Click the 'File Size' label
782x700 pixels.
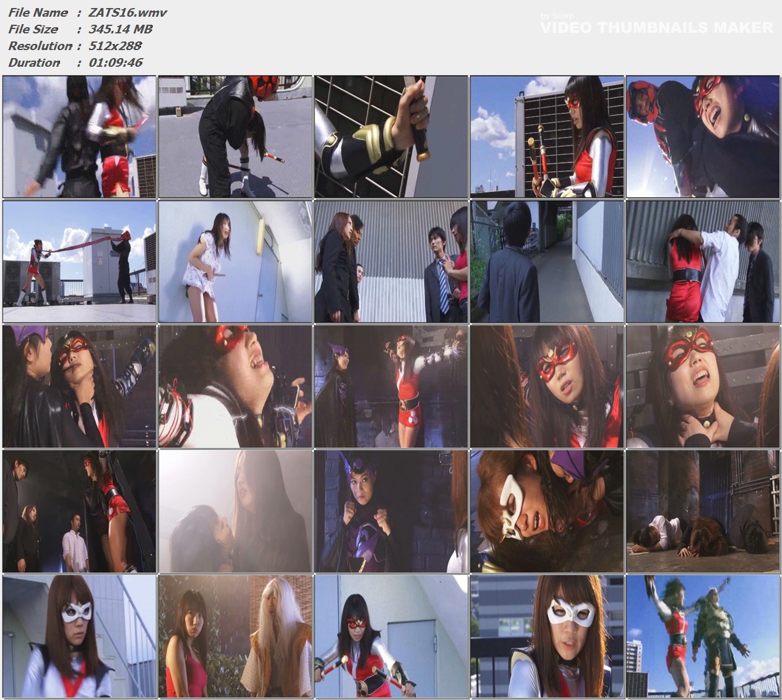point(33,29)
